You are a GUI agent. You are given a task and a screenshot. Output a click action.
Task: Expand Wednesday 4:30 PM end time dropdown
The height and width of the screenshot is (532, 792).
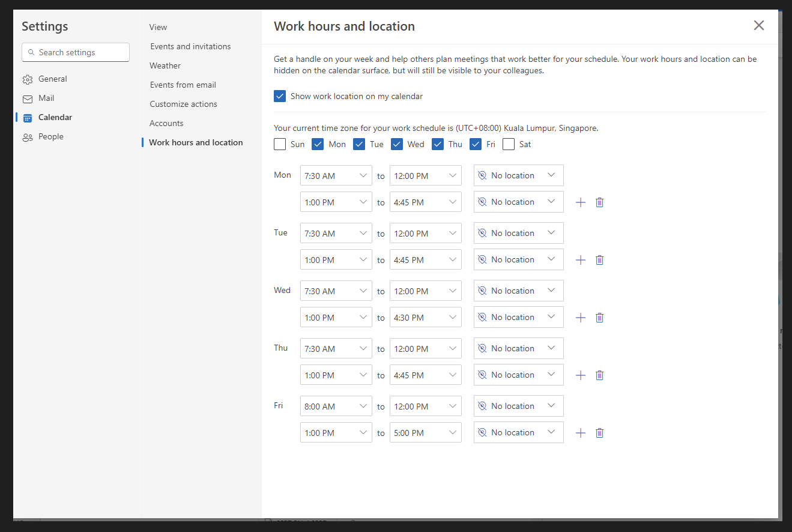pyautogui.click(x=425, y=318)
